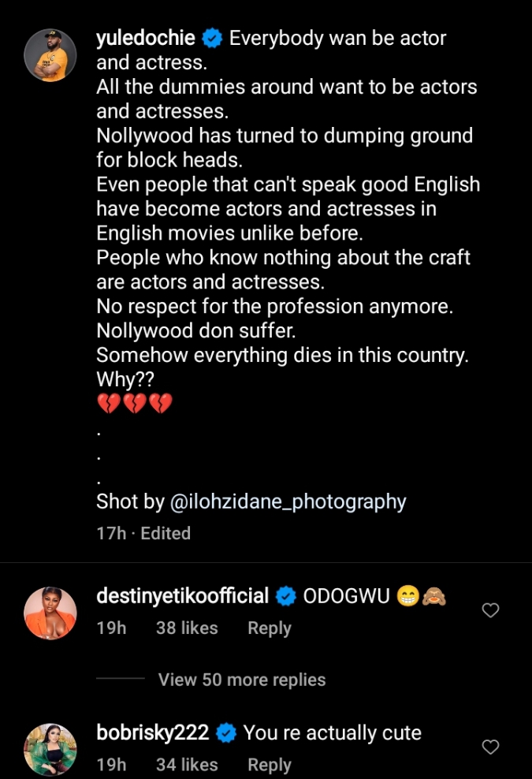The image size is (532, 779).
Task: Expand View 50 more replies
Action: pyautogui.click(x=241, y=680)
